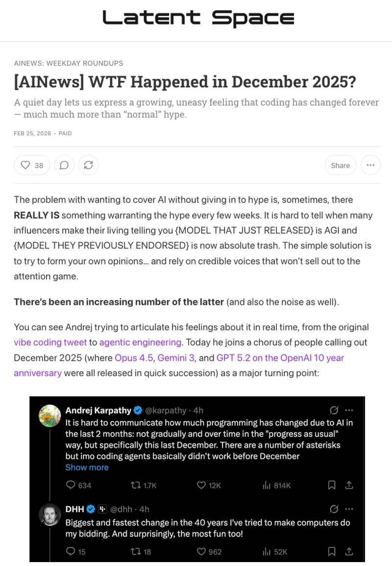
Task: Open the three-dot menu on DHH's tweet
Action: 349,509
